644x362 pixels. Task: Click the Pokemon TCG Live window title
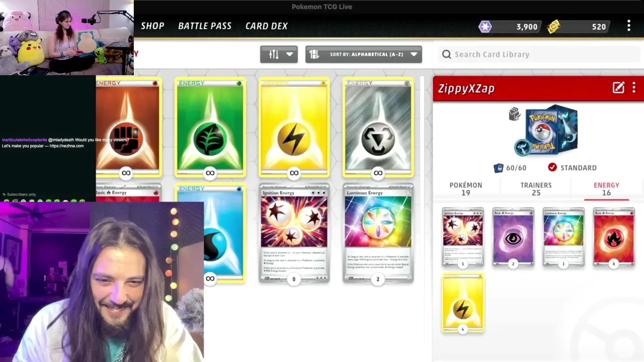click(321, 7)
